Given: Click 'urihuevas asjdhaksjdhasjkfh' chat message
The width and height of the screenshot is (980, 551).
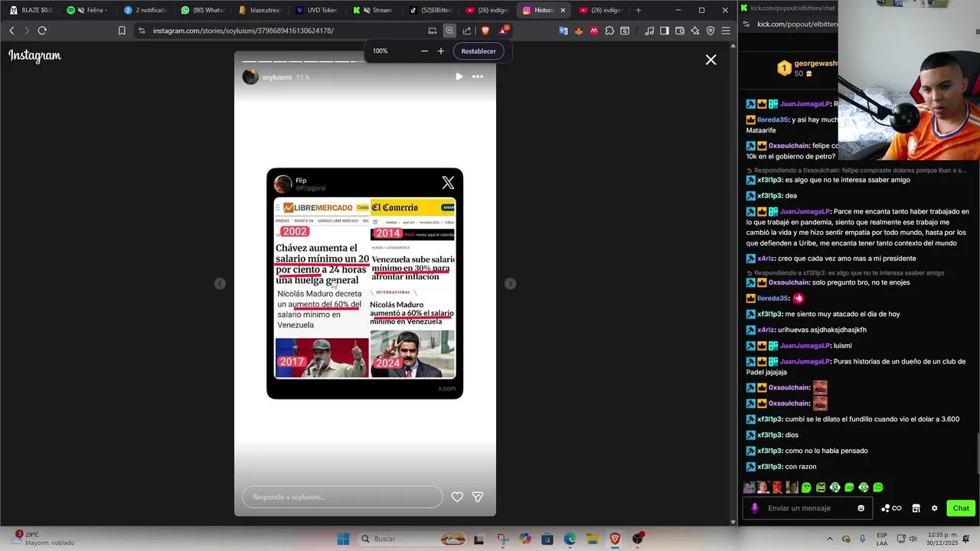Looking at the screenshot, I should pos(822,330).
